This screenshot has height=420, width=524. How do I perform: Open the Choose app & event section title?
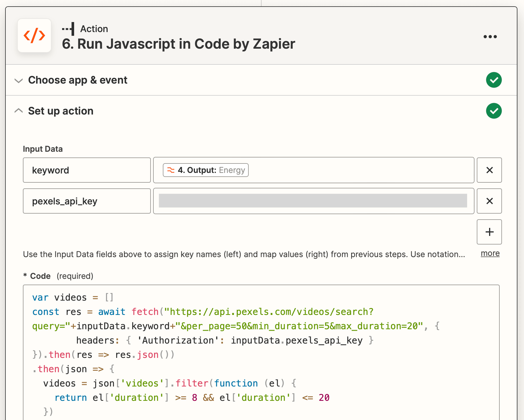click(x=78, y=80)
